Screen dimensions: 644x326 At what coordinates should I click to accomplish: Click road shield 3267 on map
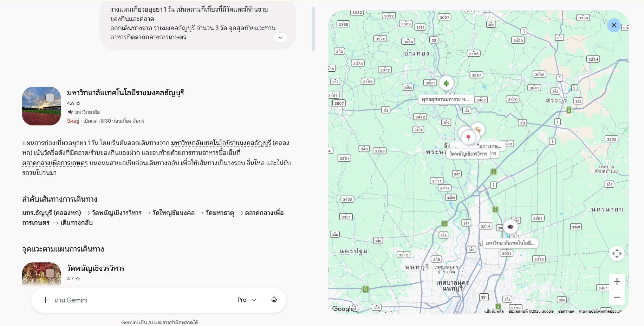(476, 75)
